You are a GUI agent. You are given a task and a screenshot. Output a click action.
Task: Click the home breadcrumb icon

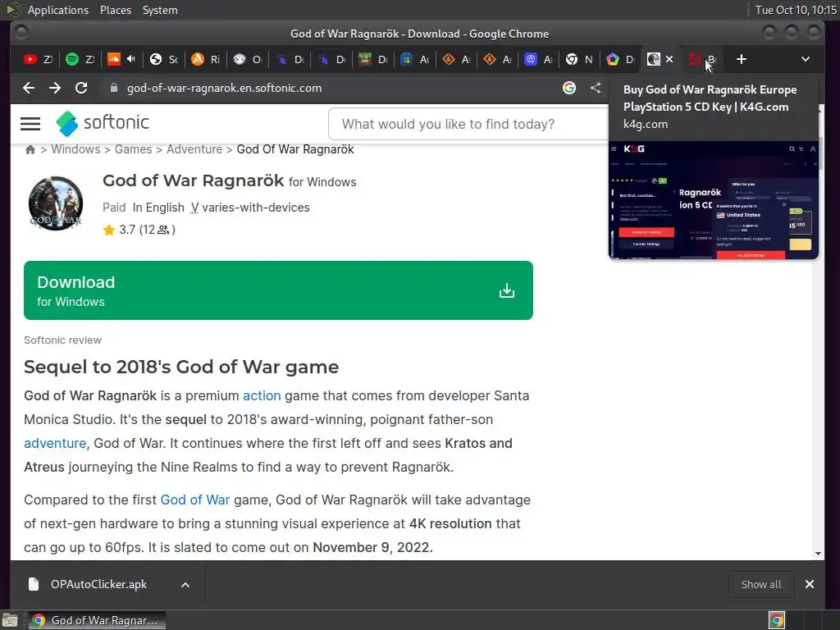click(x=30, y=149)
